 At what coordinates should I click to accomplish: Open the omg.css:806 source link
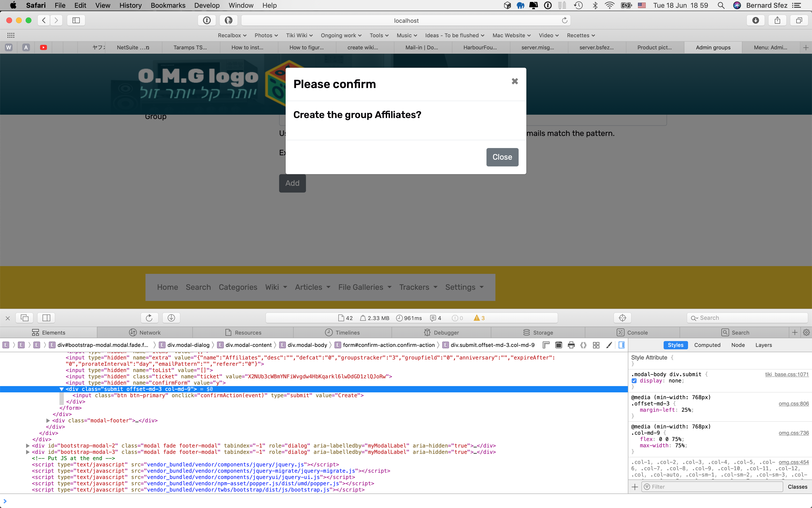coord(794,404)
